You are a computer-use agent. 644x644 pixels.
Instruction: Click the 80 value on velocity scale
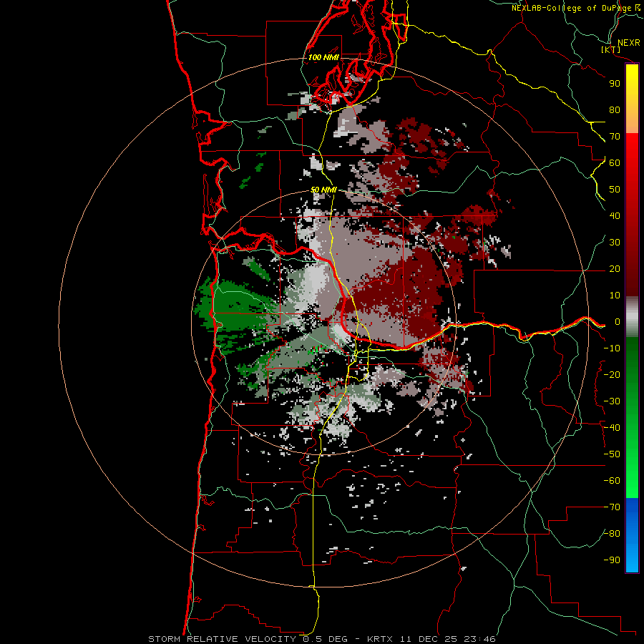pos(615,110)
